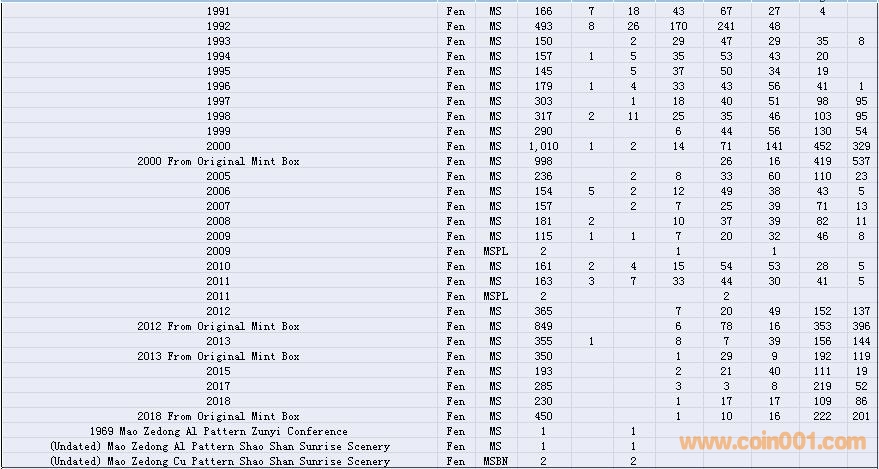Click the www.coin001.com watermark link
879x469 pixels.
pos(772,443)
